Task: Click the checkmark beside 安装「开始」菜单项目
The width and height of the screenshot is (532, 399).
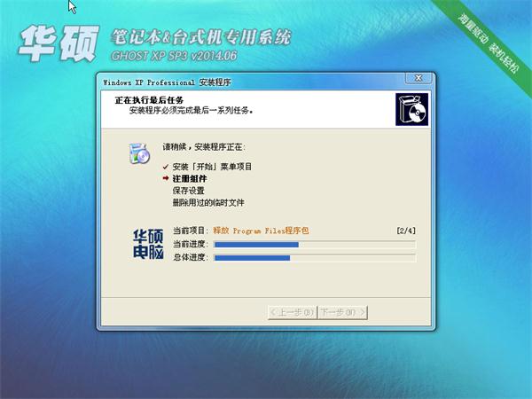Action: pyautogui.click(x=165, y=167)
